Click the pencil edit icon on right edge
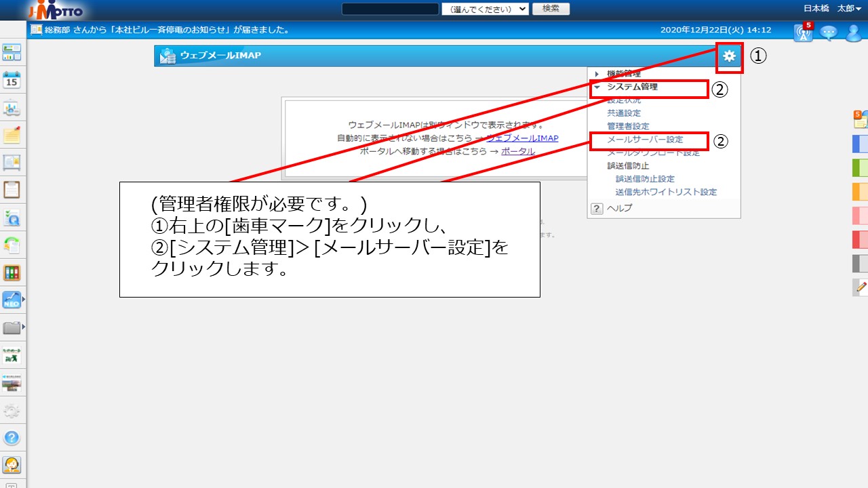This screenshot has width=868, height=488. tap(861, 287)
